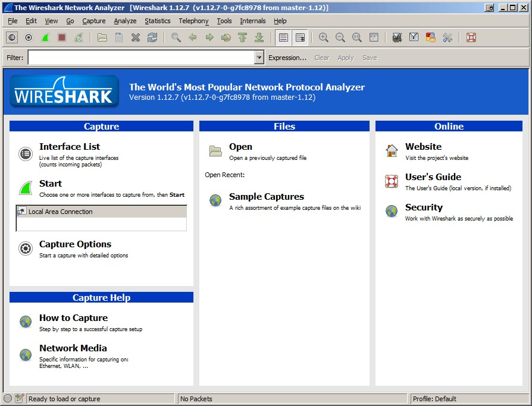Open the Security information link
This screenshot has width=532, height=406.
tap(424, 207)
